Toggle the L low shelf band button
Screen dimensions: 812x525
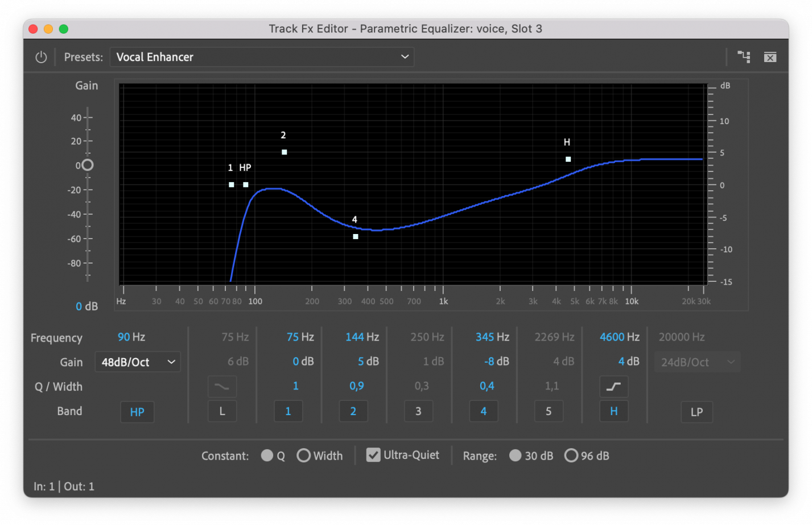[222, 411]
